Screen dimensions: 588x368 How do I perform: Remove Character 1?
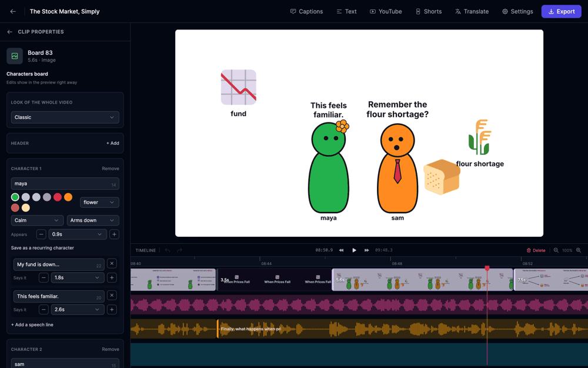[x=111, y=168]
